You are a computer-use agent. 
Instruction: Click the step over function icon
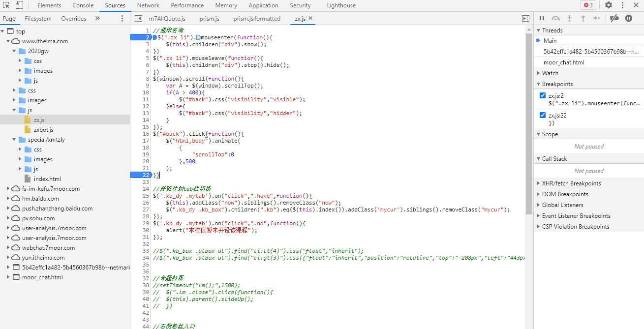click(x=556, y=18)
